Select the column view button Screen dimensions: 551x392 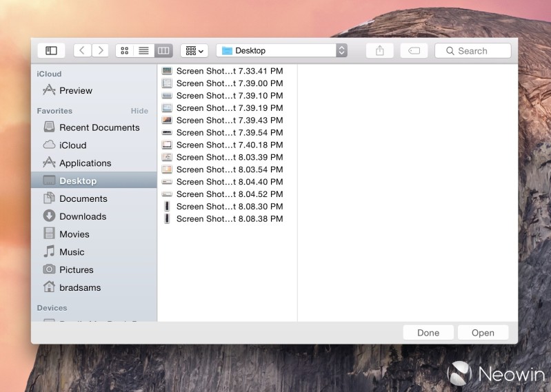click(163, 50)
